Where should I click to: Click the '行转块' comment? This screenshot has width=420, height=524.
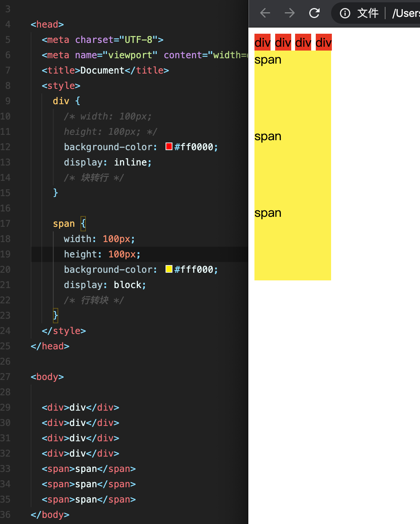coord(95,300)
